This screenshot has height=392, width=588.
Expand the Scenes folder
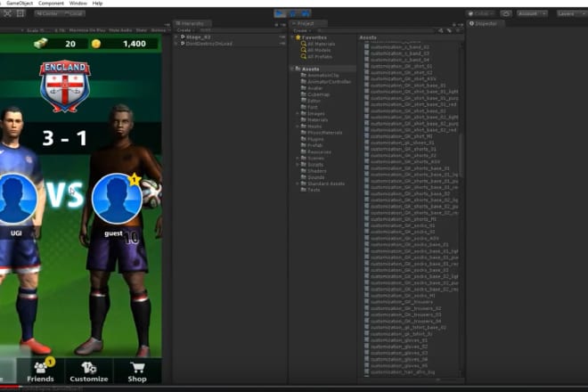click(x=298, y=159)
